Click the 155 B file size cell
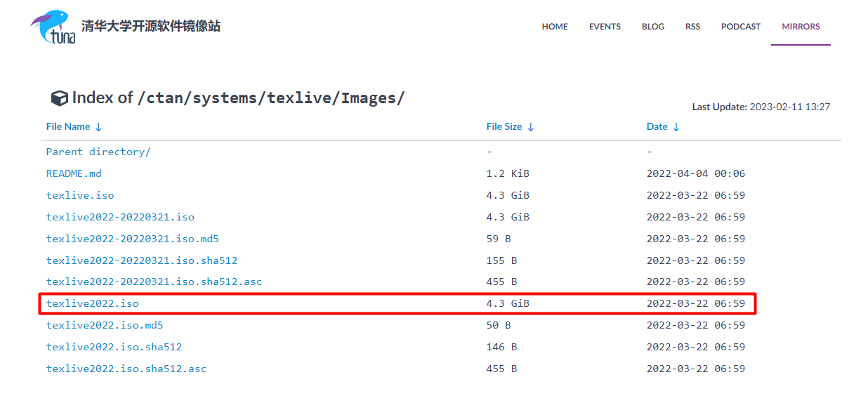Image resolution: width=868 pixels, height=403 pixels. [x=501, y=260]
